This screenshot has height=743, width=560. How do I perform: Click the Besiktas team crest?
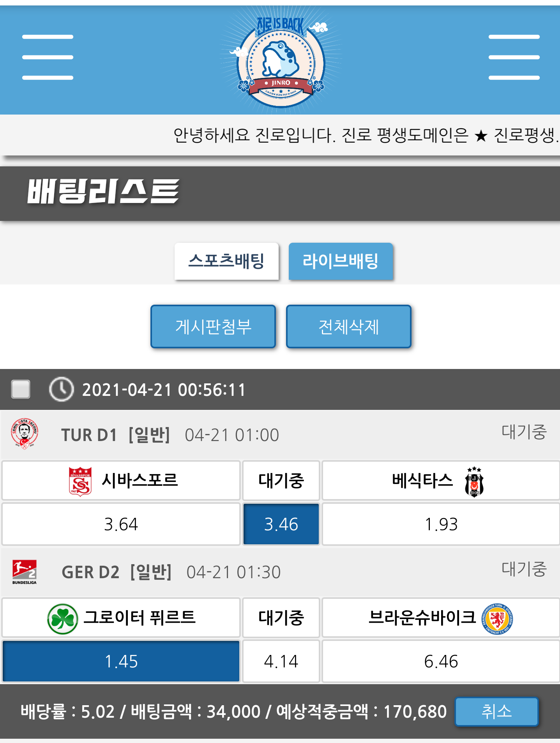pos(474,481)
